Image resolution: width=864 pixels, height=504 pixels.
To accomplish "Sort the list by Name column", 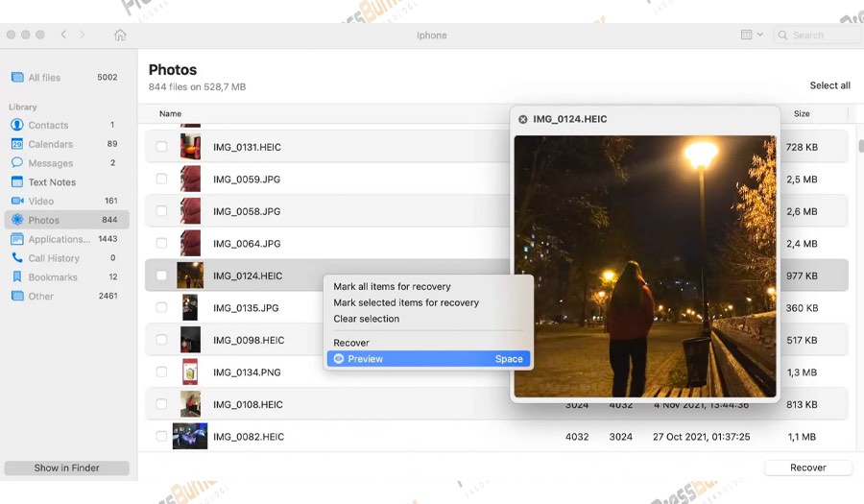I will (x=170, y=114).
